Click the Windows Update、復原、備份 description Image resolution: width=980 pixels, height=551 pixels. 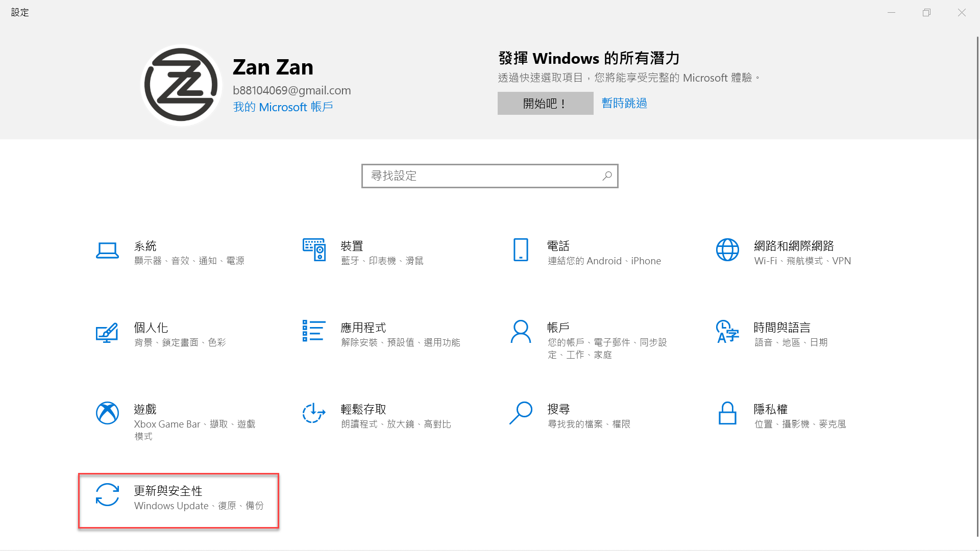pyautogui.click(x=199, y=506)
